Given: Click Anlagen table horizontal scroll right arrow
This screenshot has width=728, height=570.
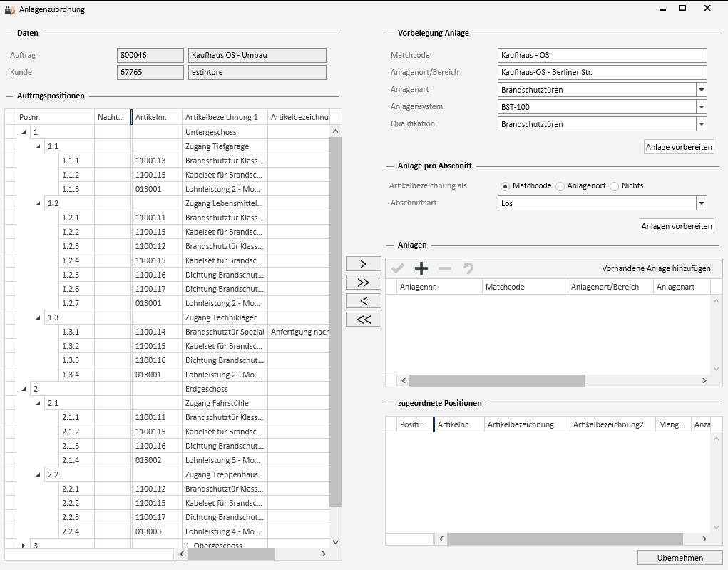Looking at the screenshot, I should pos(704,380).
